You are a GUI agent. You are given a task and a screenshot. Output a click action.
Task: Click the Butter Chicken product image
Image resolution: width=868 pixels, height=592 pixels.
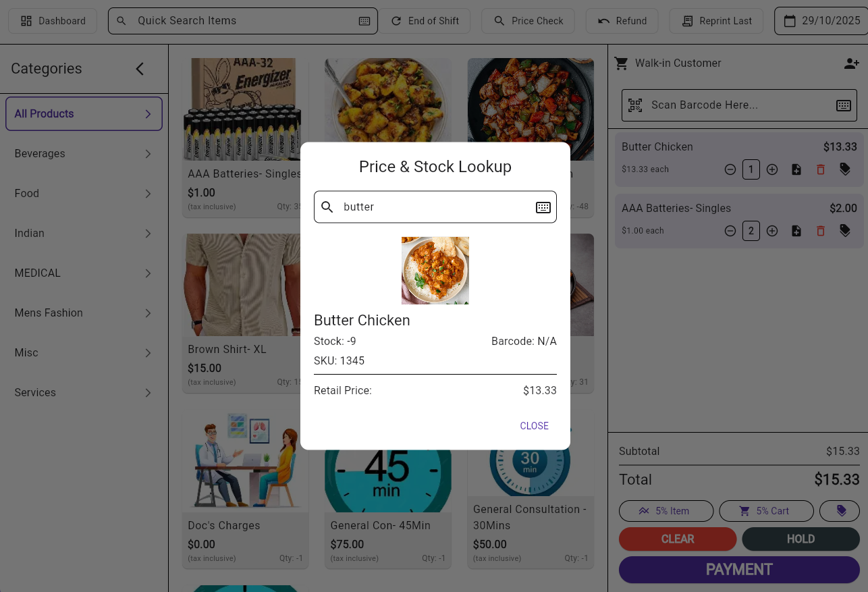tap(435, 271)
